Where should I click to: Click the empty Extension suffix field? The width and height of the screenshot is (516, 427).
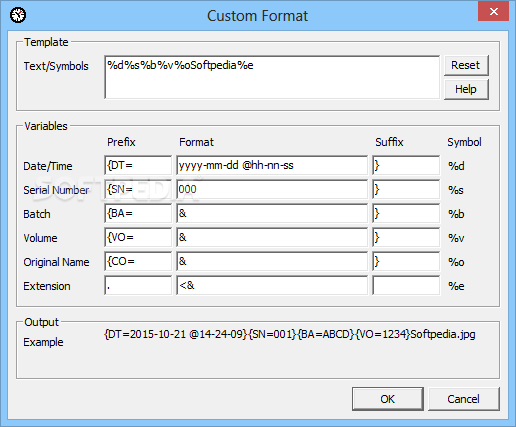(x=406, y=285)
